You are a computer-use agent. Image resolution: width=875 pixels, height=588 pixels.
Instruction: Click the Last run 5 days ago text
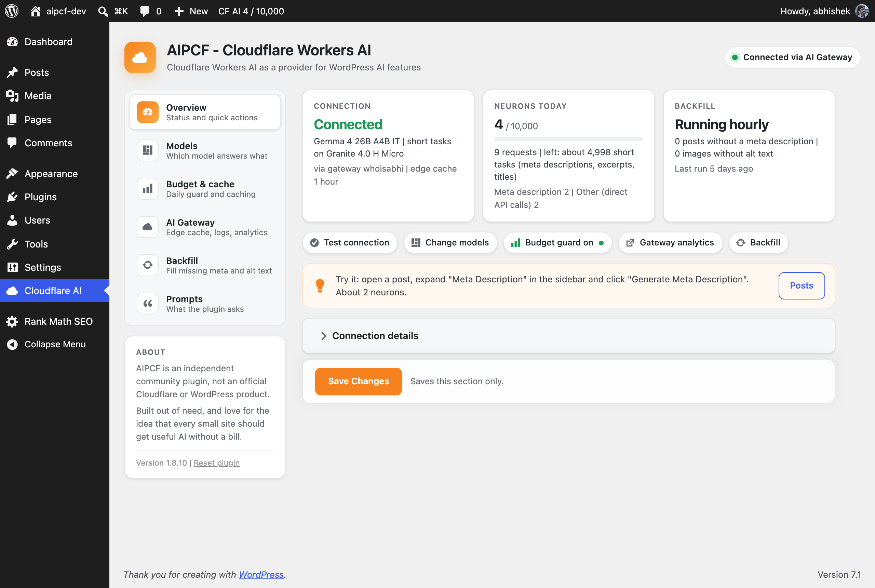[713, 169]
